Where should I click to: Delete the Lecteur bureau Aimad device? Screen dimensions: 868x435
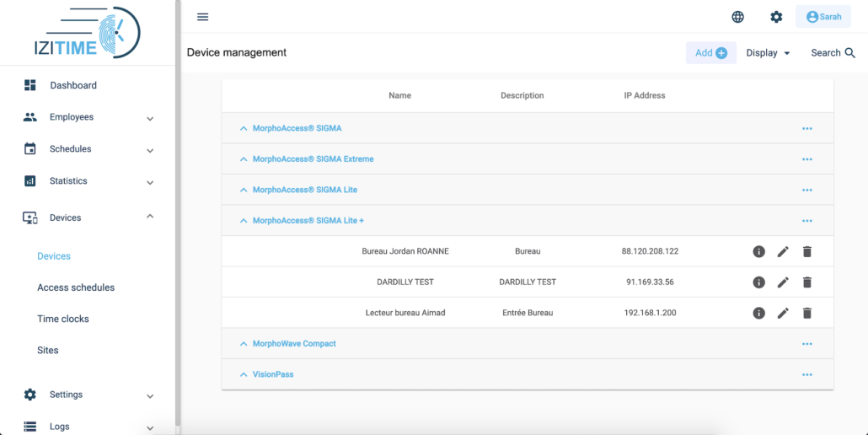point(807,313)
